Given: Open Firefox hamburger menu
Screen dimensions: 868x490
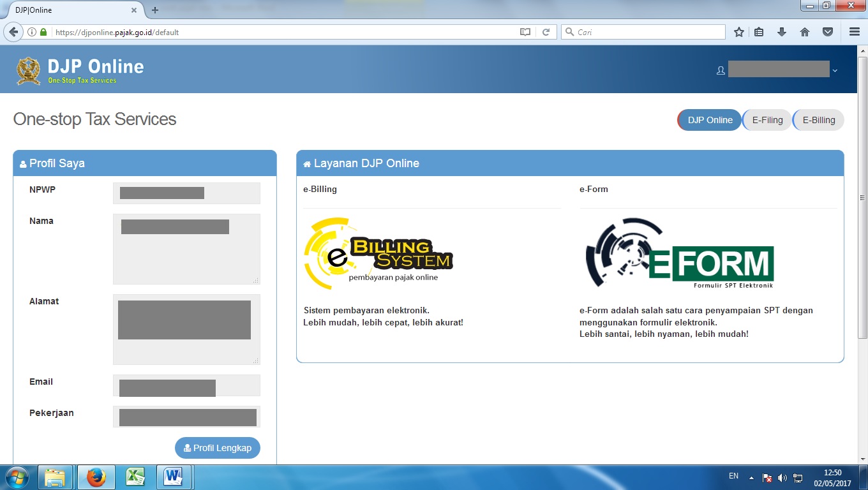Looking at the screenshot, I should click(x=855, y=32).
